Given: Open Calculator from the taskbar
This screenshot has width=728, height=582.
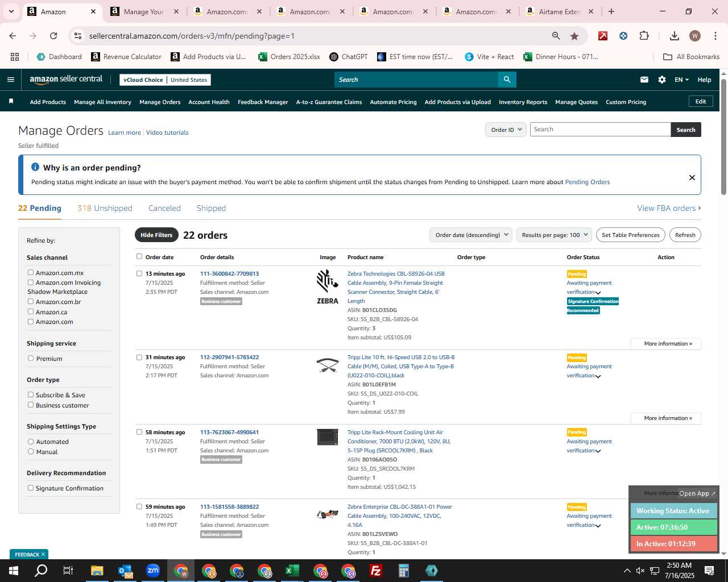Looking at the screenshot, I should click(x=404, y=571).
